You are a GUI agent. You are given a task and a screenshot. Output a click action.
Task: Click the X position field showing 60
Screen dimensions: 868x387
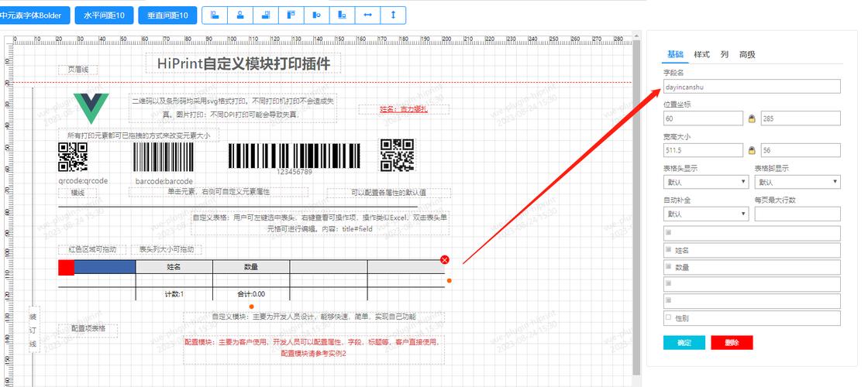click(703, 118)
